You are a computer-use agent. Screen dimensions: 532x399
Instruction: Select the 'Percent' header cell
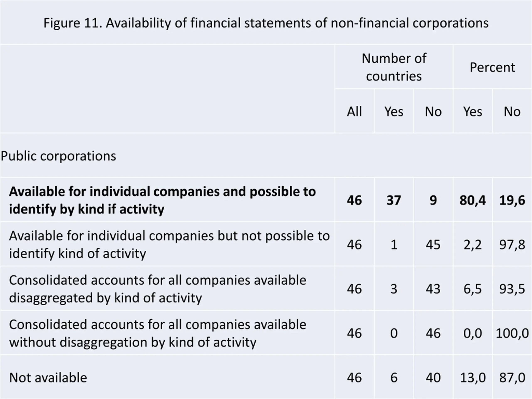click(x=492, y=67)
